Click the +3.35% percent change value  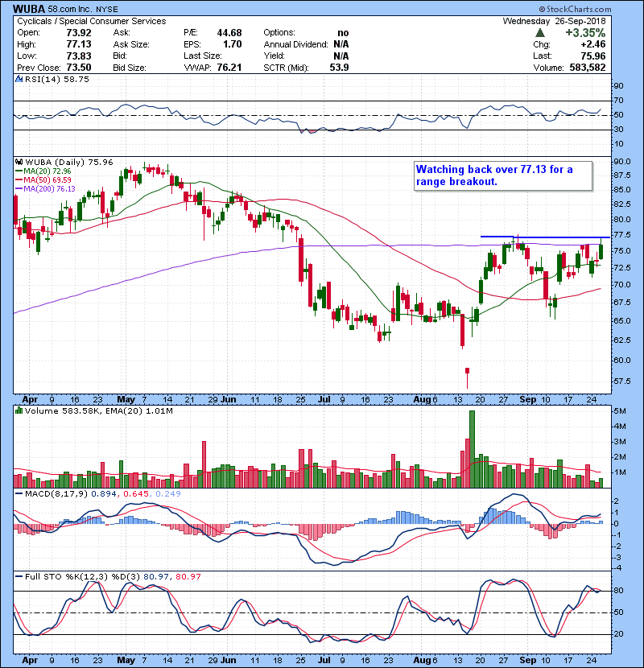click(585, 33)
